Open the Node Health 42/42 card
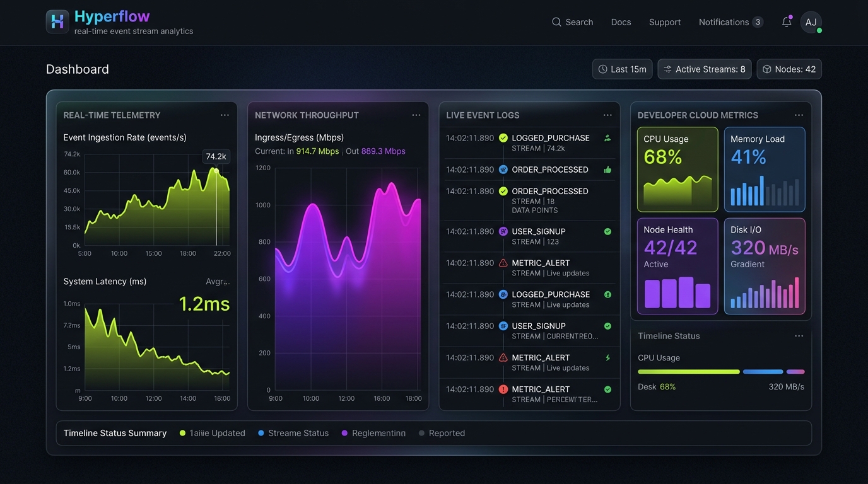The width and height of the screenshot is (868, 484). tap(677, 266)
